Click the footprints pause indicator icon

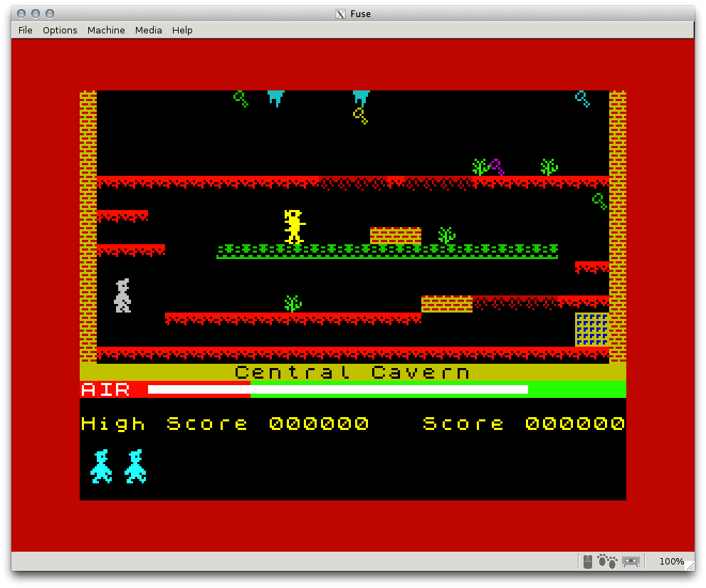click(607, 562)
